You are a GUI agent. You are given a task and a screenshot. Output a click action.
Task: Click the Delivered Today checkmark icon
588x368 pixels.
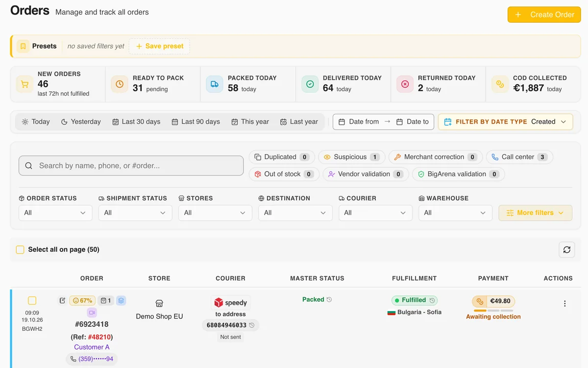coord(310,84)
